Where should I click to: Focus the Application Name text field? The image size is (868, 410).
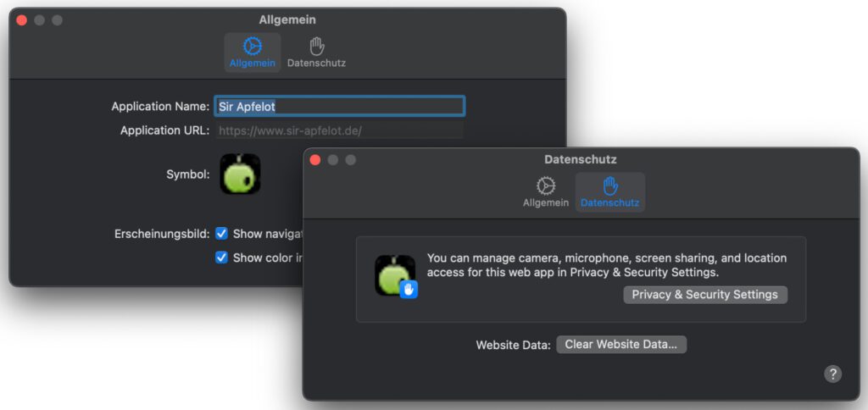pyautogui.click(x=339, y=106)
